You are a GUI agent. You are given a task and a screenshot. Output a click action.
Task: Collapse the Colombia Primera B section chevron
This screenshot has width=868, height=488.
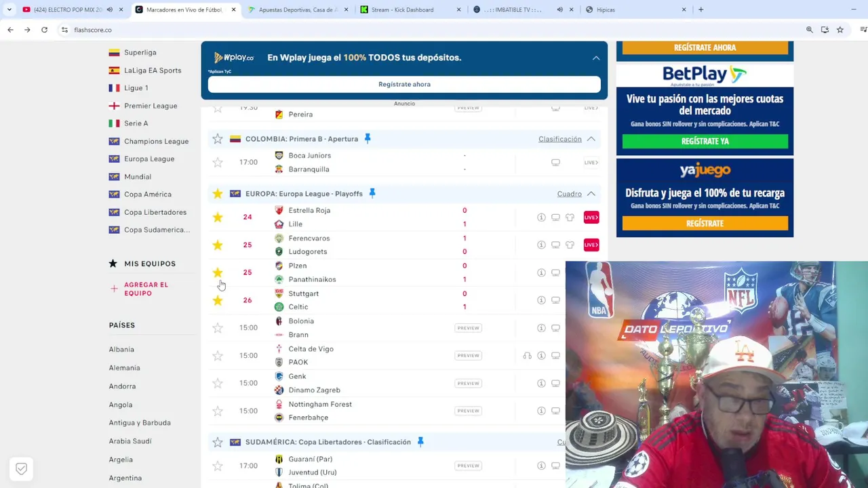591,139
